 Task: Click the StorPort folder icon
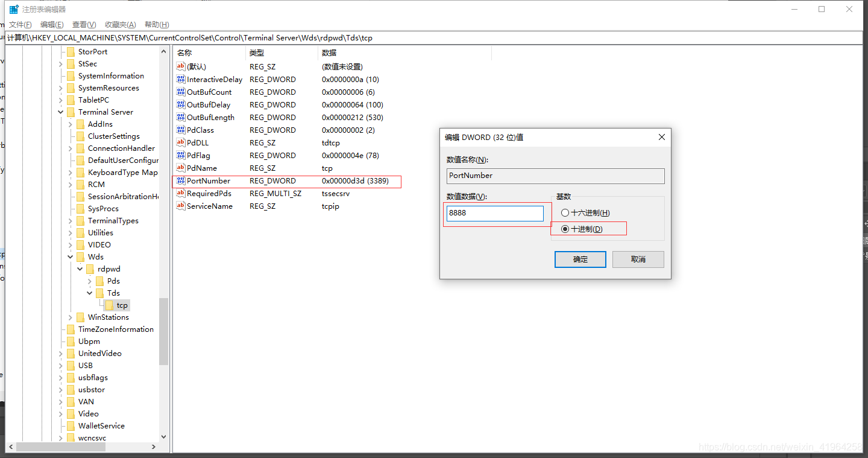coord(71,51)
